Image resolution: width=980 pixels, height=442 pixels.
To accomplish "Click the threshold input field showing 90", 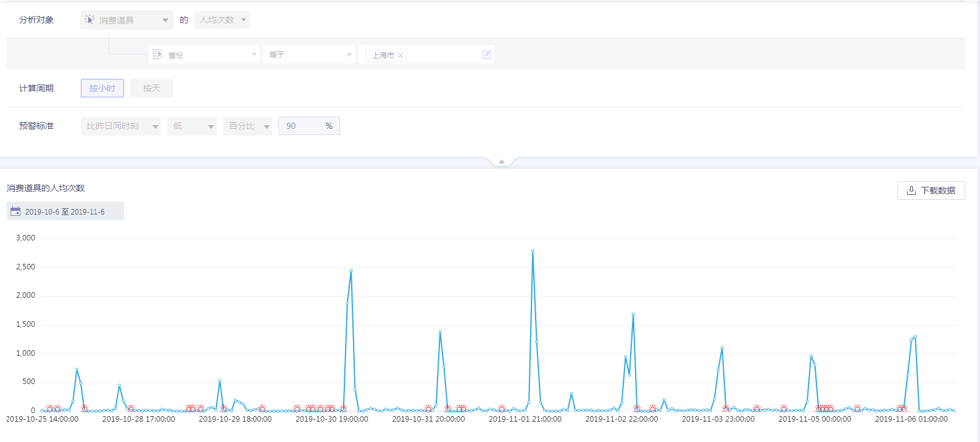I will [302, 126].
